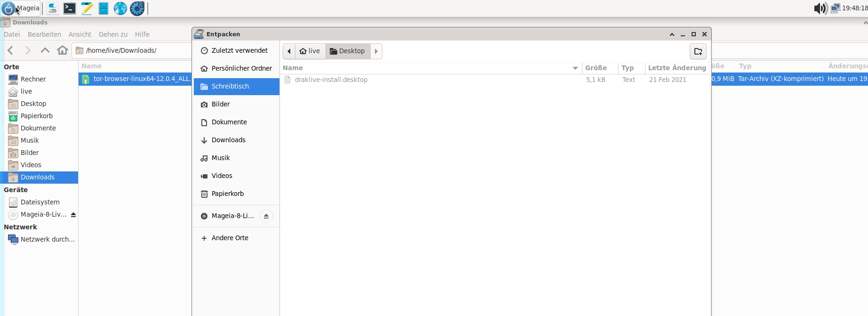Go to home folder in file manager toolbar
Screen dimensions: 868x316
pyautogui.click(x=62, y=50)
